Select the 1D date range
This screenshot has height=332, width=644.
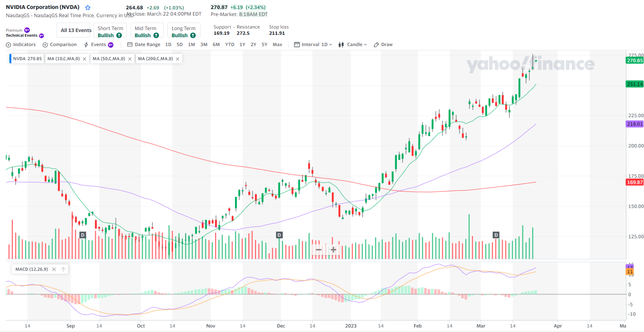pos(168,45)
